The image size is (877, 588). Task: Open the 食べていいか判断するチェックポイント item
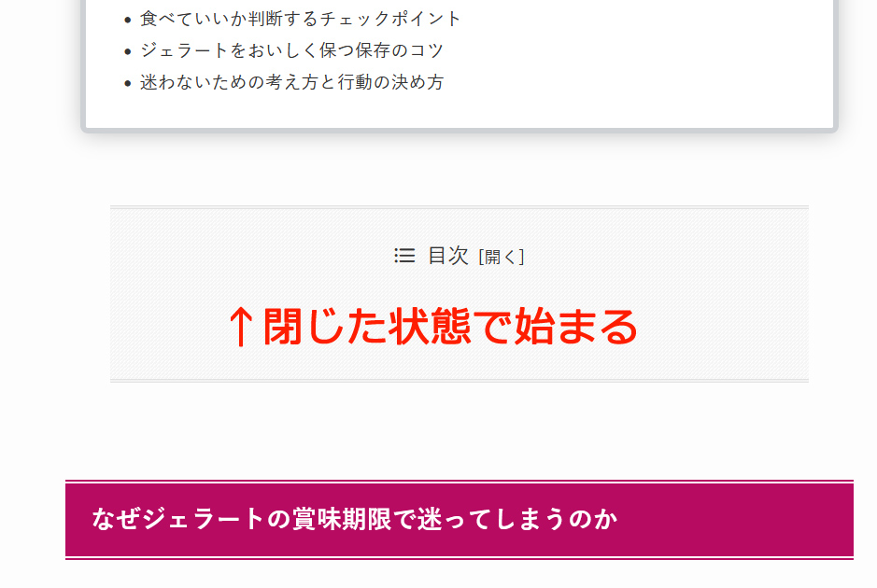301,19
